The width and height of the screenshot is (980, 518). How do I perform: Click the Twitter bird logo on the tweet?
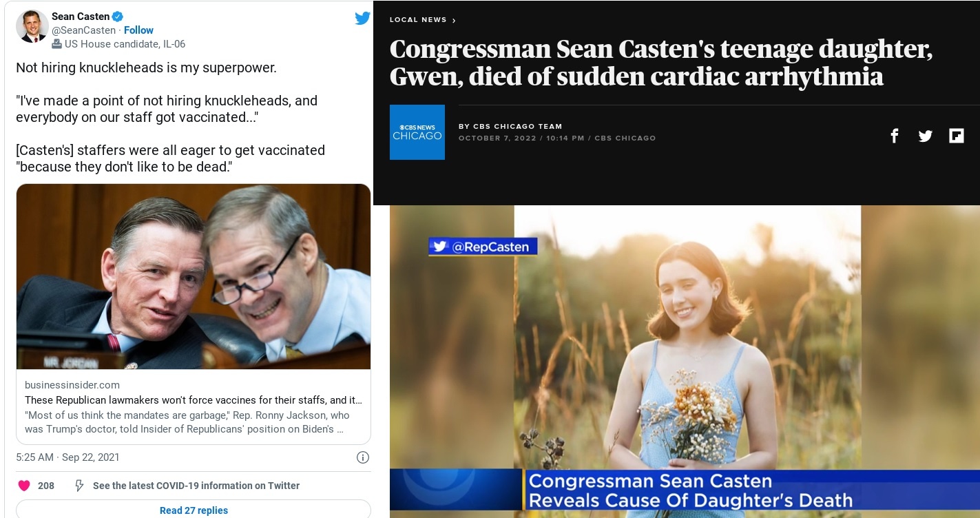362,19
